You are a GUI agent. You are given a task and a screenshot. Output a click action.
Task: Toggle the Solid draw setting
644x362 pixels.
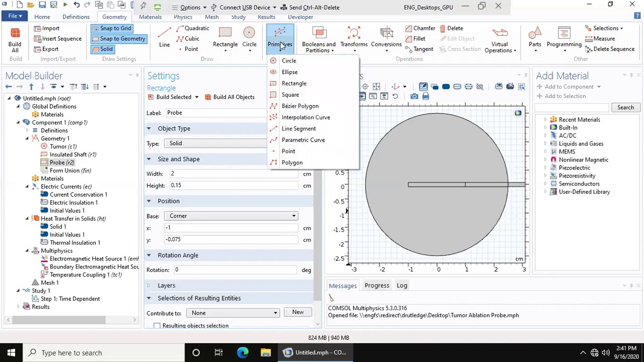click(x=103, y=49)
